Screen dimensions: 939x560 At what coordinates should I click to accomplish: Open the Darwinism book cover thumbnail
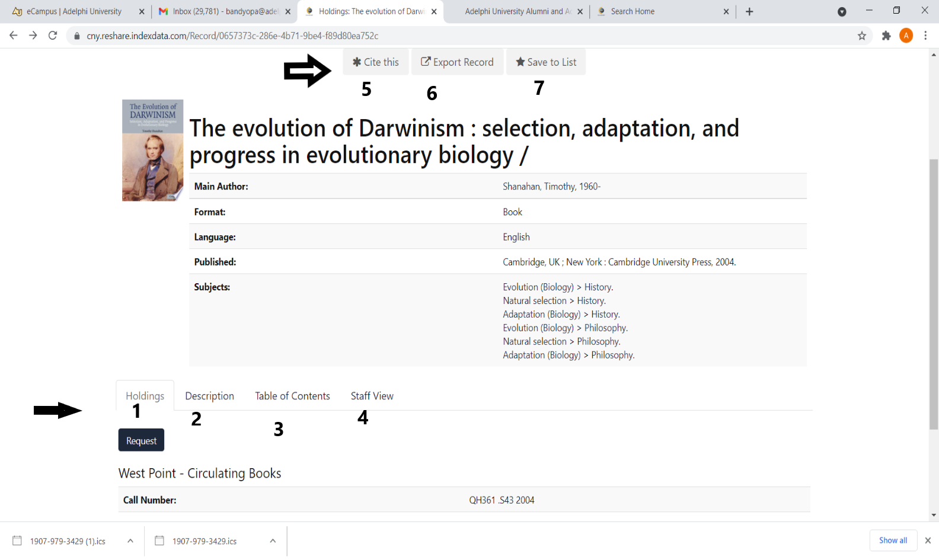click(153, 151)
